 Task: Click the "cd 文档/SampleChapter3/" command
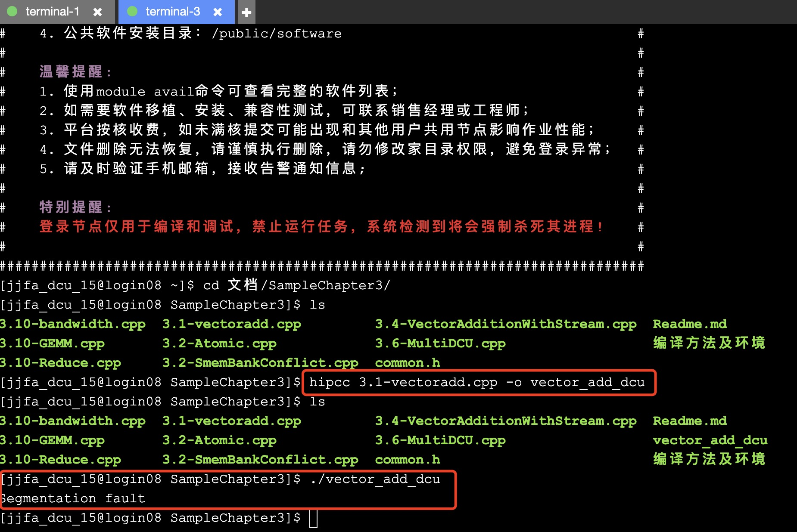[297, 285]
